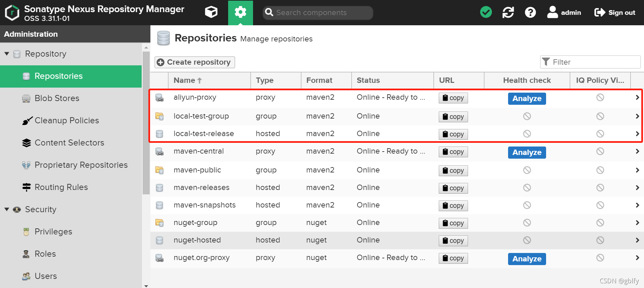This screenshot has height=288, width=644.
Task: Click sidebar scrollbar down arrow
Action: (146, 286)
